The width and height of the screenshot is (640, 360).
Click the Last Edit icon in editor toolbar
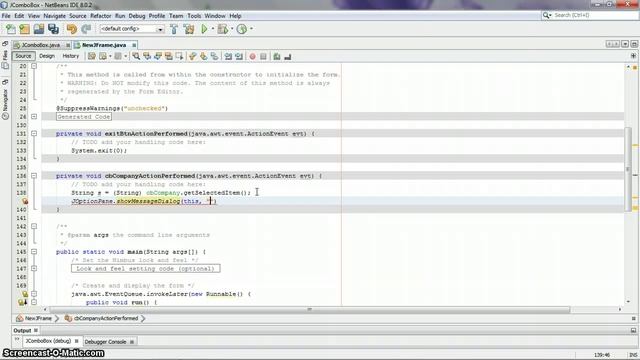point(92,56)
